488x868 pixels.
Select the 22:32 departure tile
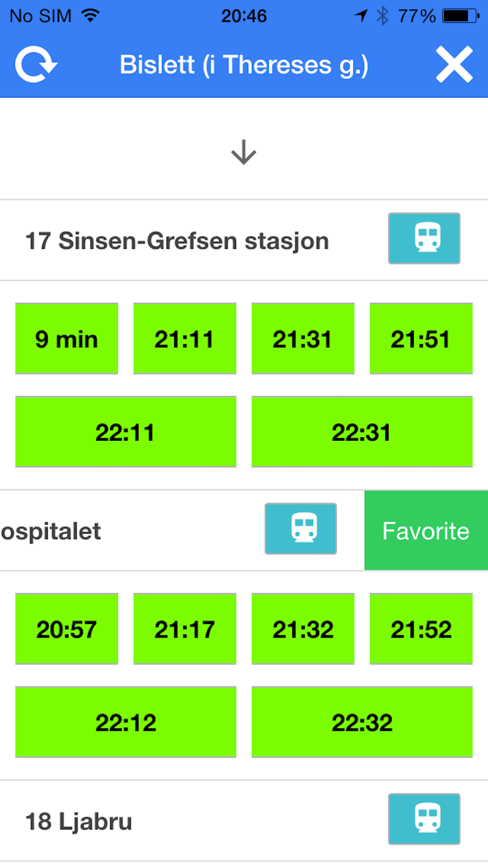362,722
